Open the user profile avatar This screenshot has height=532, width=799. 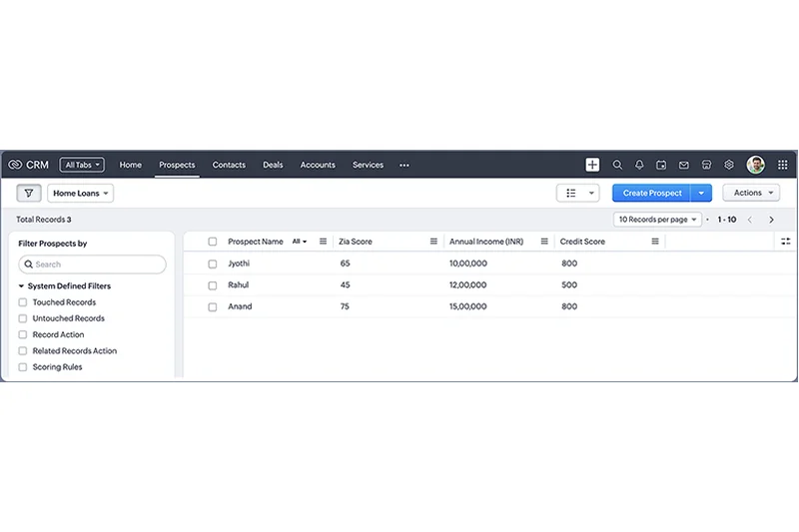point(755,165)
